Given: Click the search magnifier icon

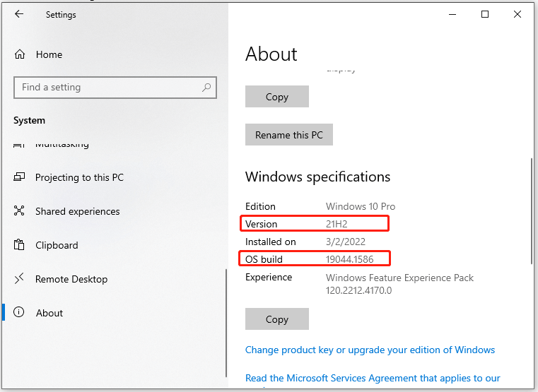Looking at the screenshot, I should click(x=206, y=88).
